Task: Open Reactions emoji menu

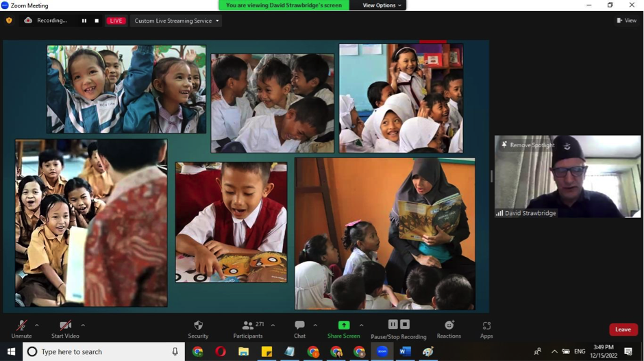Action: pos(449,329)
